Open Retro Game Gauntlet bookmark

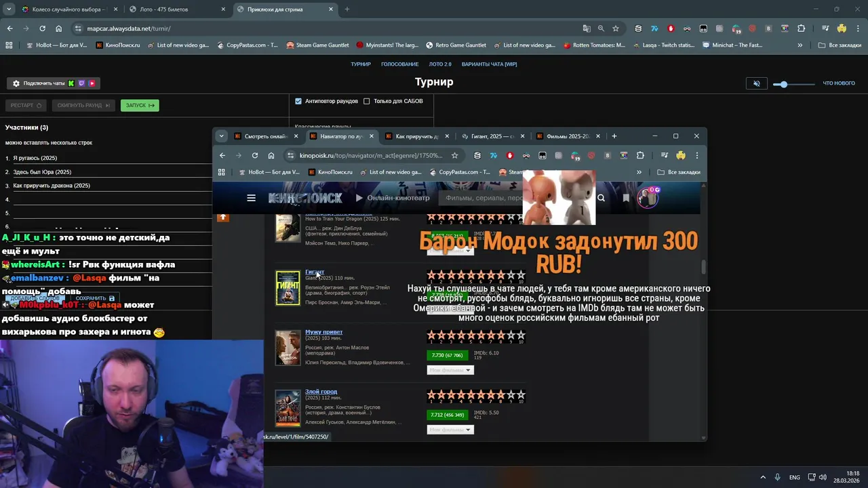coord(455,45)
